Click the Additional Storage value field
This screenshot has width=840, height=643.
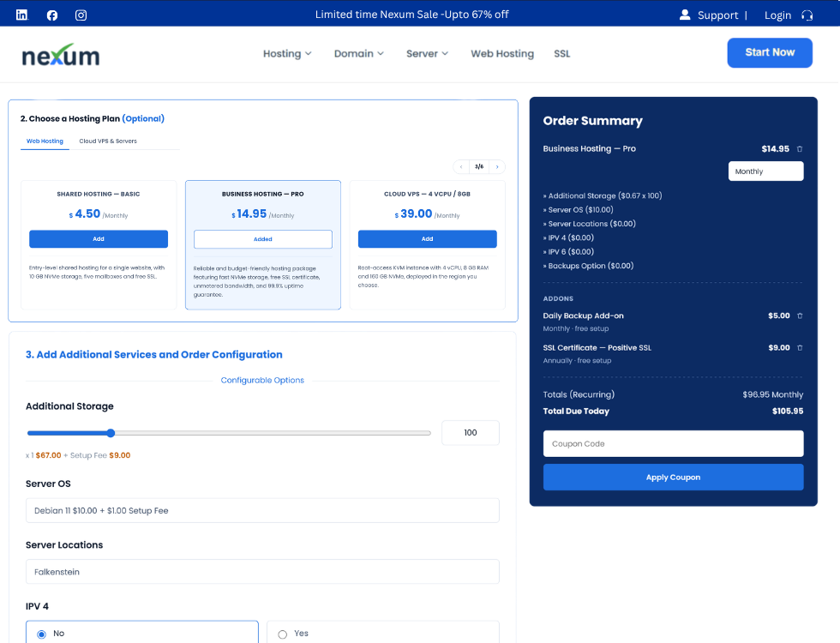(471, 432)
